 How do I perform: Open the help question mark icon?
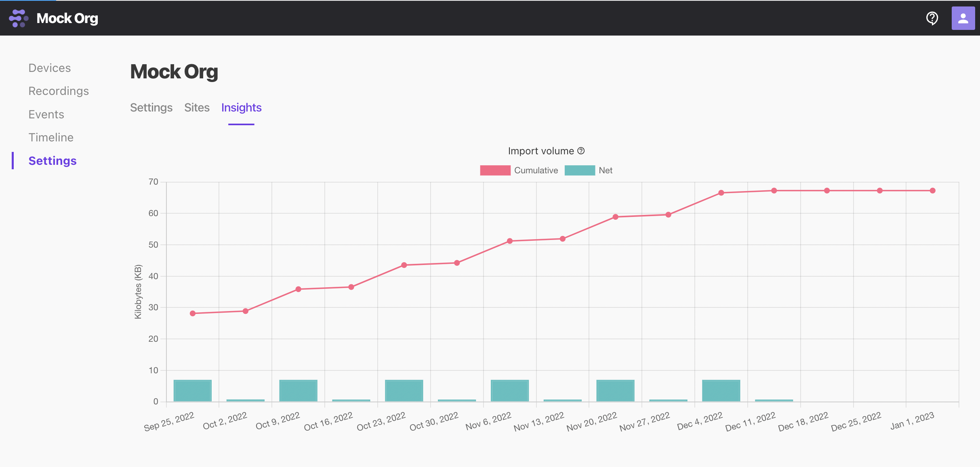click(x=932, y=18)
